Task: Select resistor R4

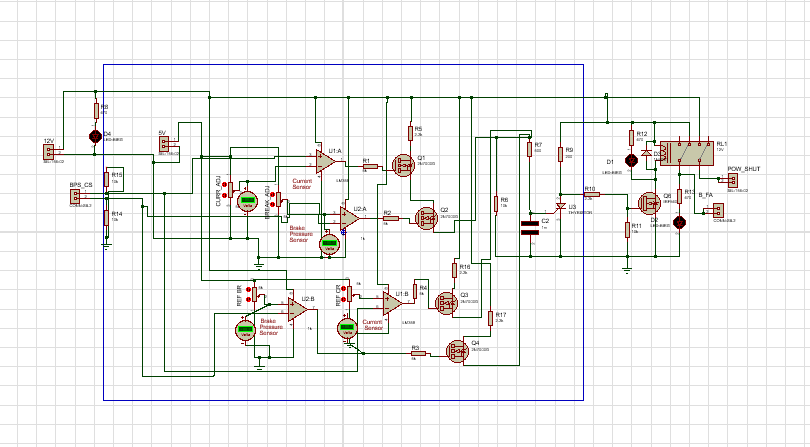Action: (415, 291)
